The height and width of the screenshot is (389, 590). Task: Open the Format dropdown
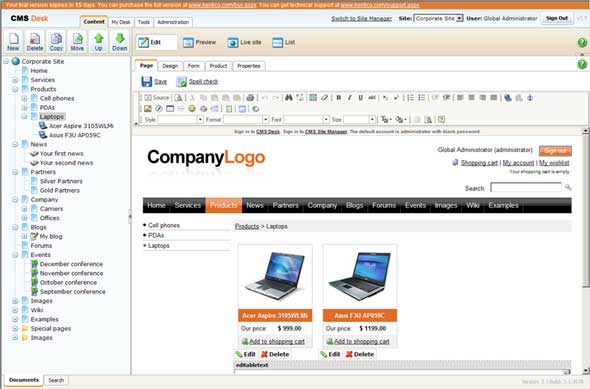pos(246,119)
